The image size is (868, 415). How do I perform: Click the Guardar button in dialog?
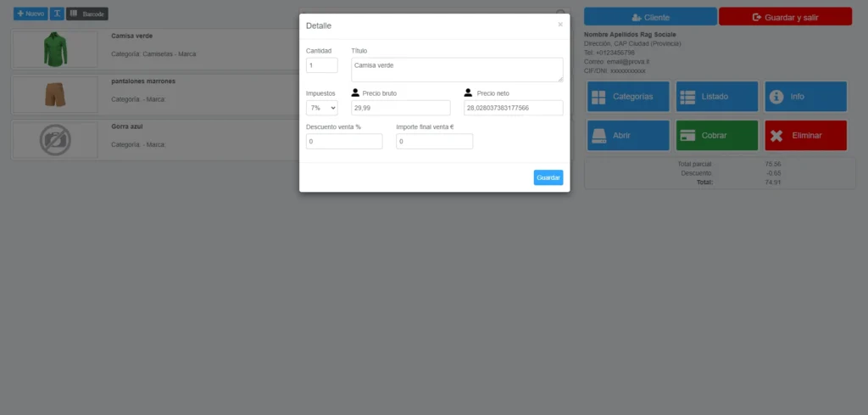click(548, 177)
